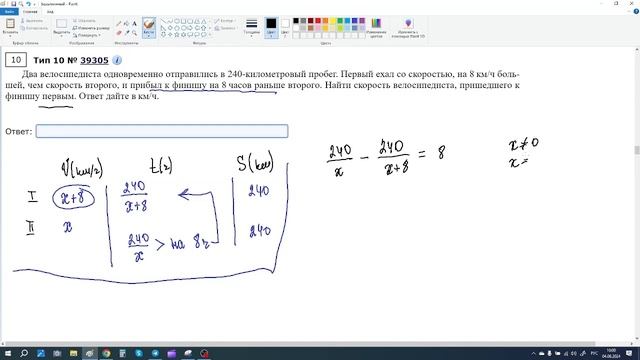Open Google Chrome from taskbar
Viewport: 640px width, 360px height.
point(106,353)
